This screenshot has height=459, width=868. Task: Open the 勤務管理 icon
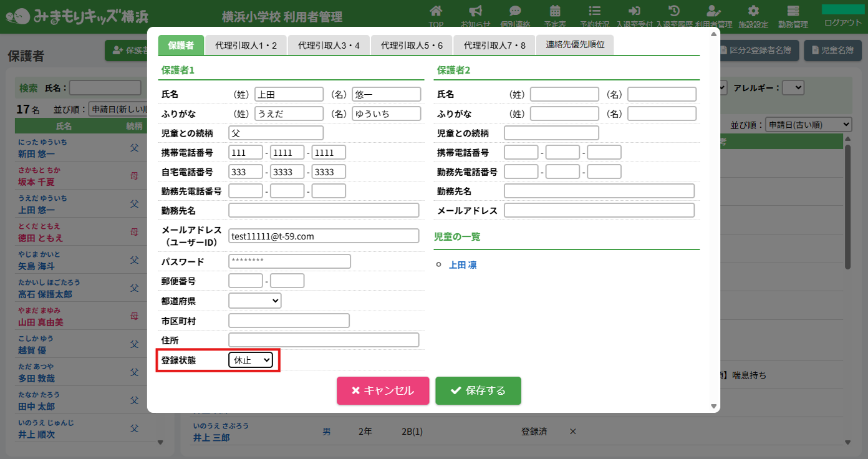(x=793, y=11)
